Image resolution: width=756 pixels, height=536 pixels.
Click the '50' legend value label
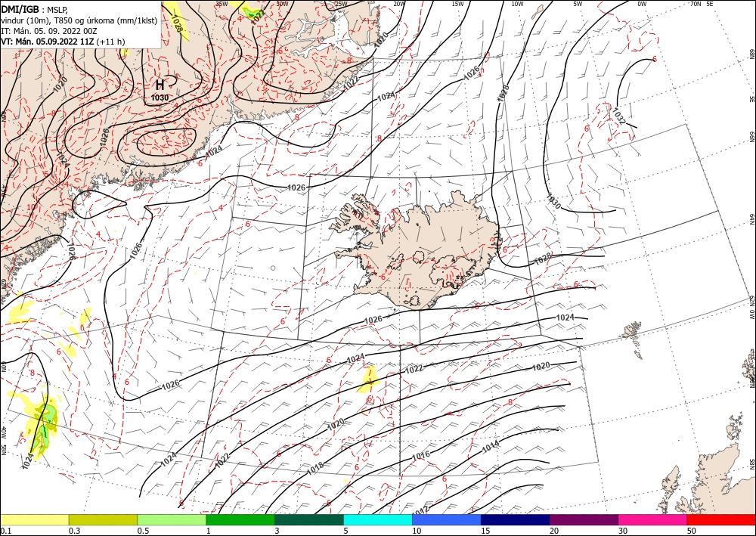point(692,531)
